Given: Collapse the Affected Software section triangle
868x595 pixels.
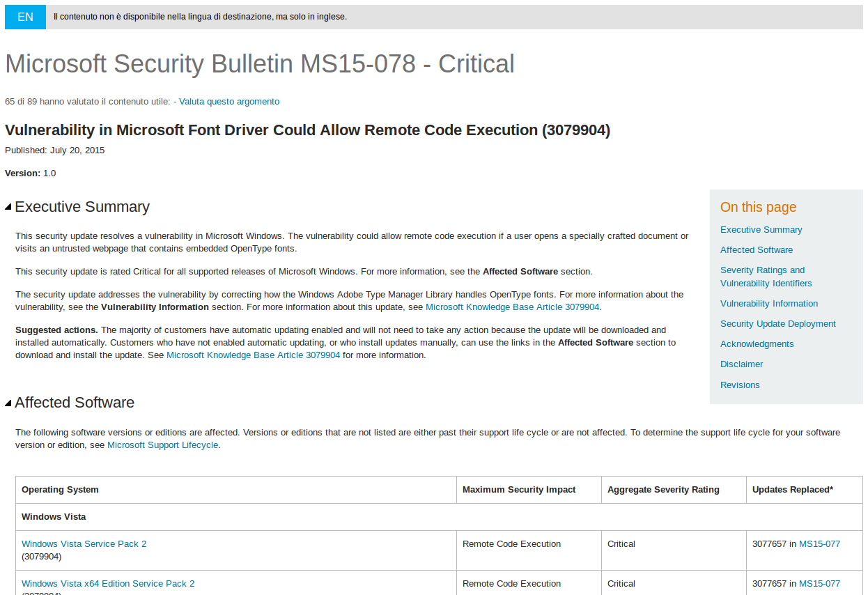Looking at the screenshot, I should click(8, 403).
